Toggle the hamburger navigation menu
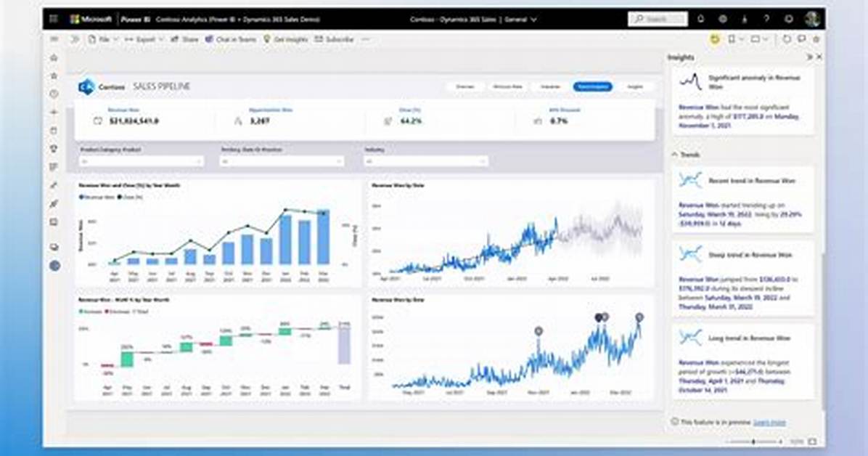Image resolution: width=868 pixels, height=456 pixels. click(54, 39)
